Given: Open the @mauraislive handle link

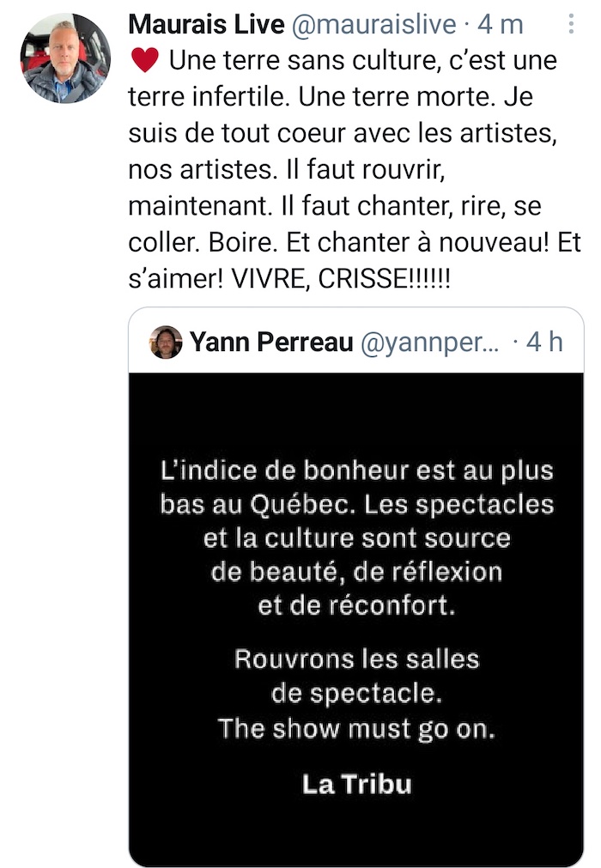Looking at the screenshot, I should pyautogui.click(x=374, y=24).
